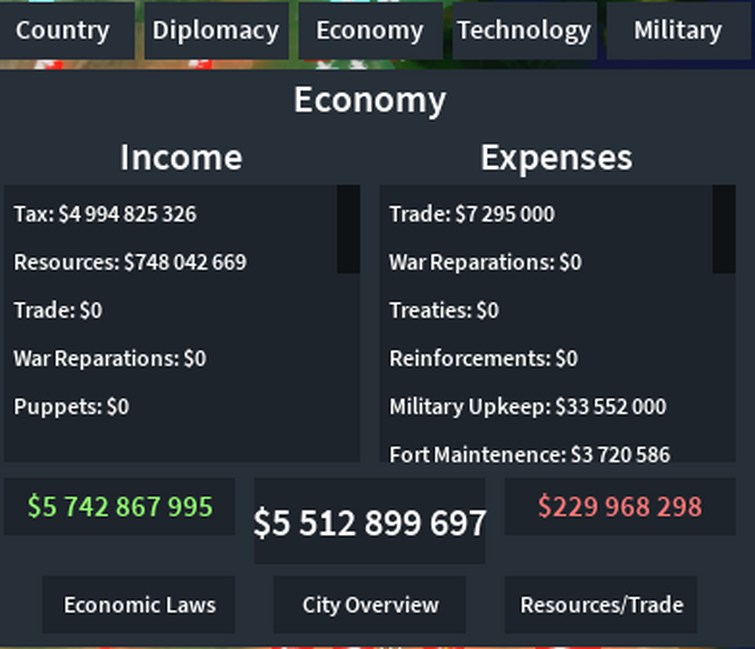Switch to the Diplomacy tab
Screen dimensions: 755x649
pos(215,30)
